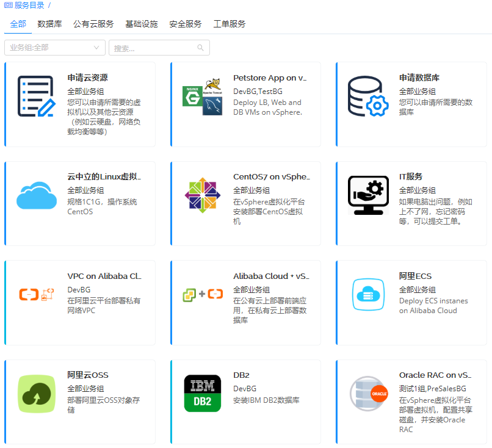Click the 申请数据库 database gear icon
This screenshot has width=492, height=448.
(368, 96)
